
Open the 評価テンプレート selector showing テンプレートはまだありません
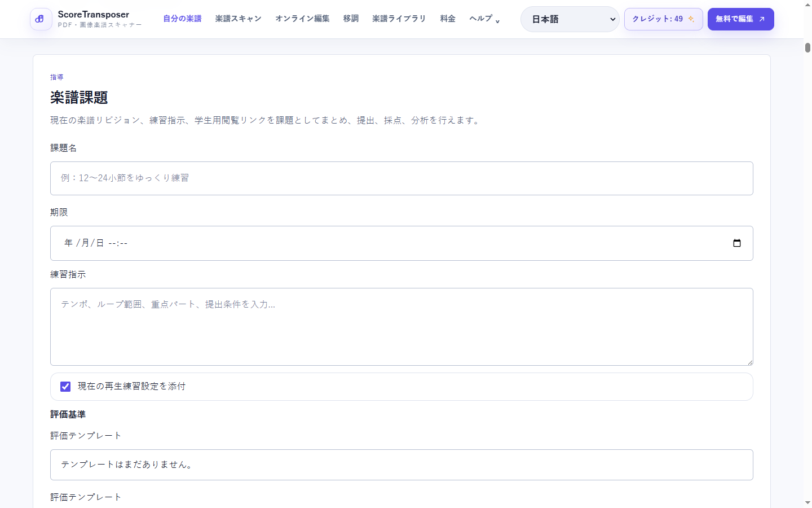[401, 465]
